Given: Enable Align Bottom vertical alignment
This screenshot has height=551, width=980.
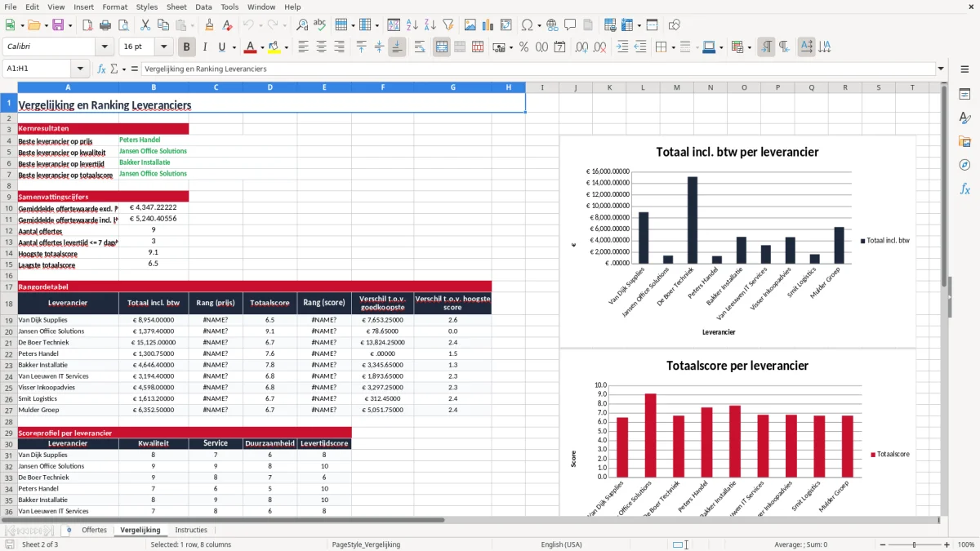Looking at the screenshot, I should coord(397,47).
